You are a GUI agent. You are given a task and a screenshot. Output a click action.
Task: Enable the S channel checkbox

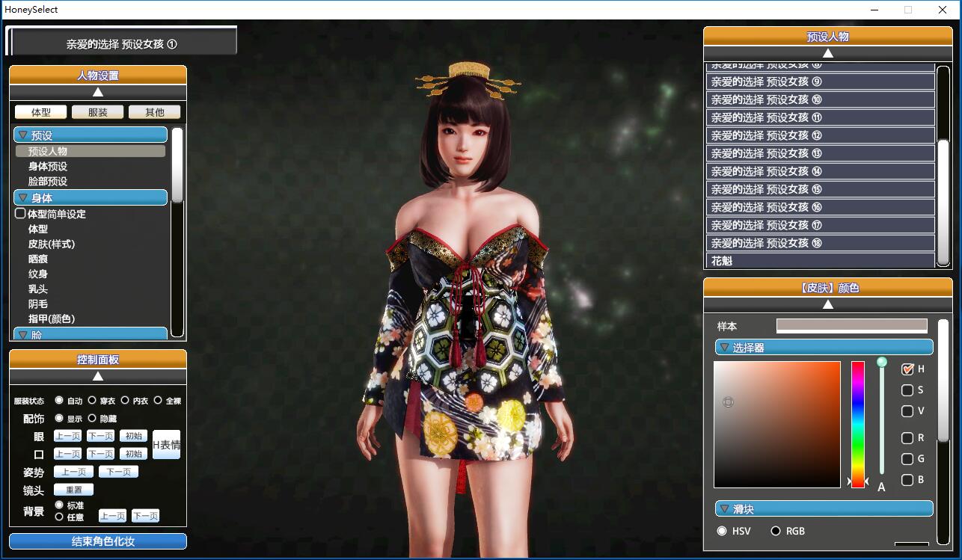tap(907, 390)
